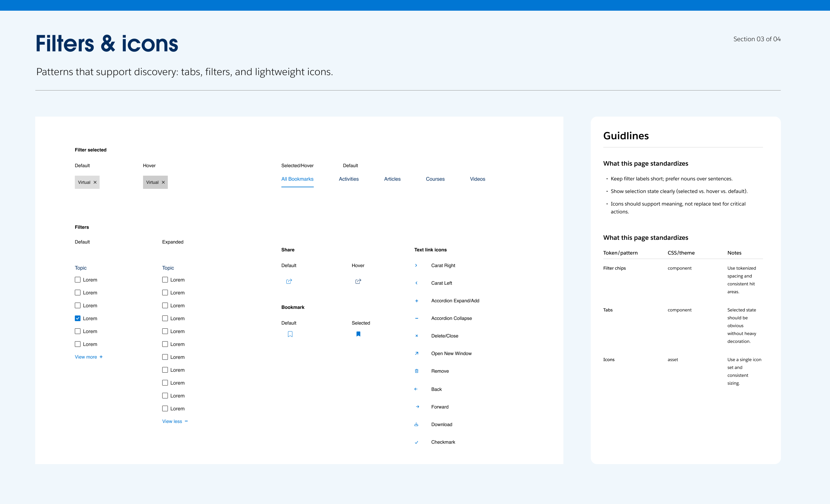Switch to the Articles tab
Viewport: 830px width, 504px height.
pyautogui.click(x=392, y=179)
